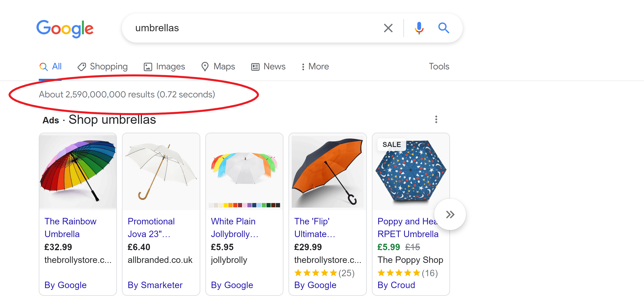Open the Promotional Jova 23" product link

(151, 228)
